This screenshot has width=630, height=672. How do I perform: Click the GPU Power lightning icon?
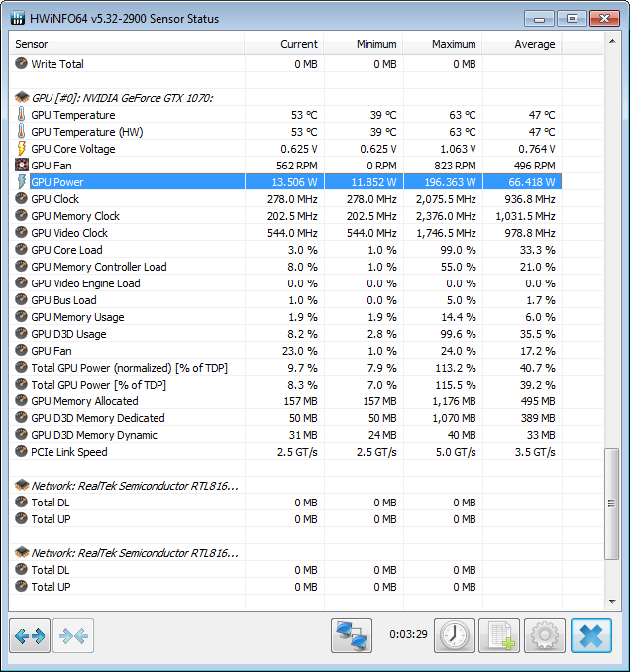point(21,181)
